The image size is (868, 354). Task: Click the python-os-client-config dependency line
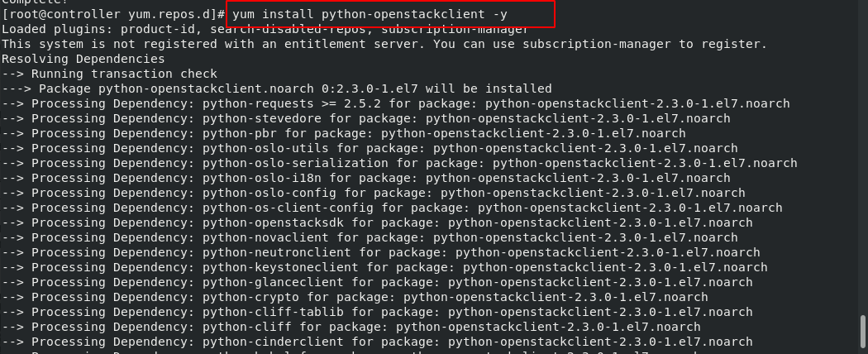coord(392,208)
